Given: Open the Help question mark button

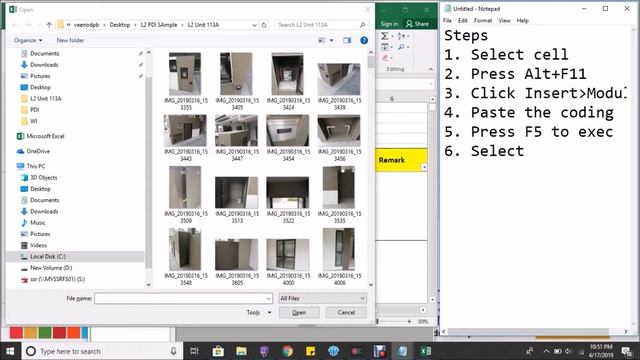Looking at the screenshot, I should pyautogui.click(x=364, y=40).
